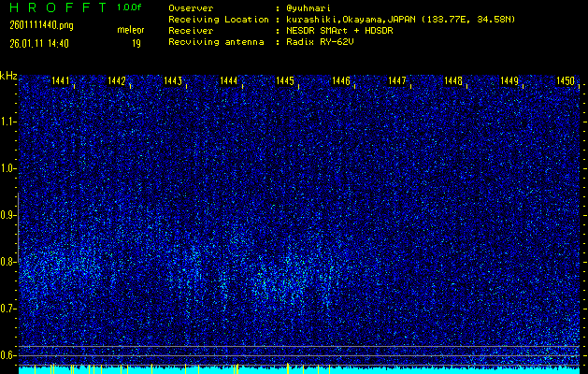This screenshot has height=374, width=588.
Task: Select the 1.0.0f version text
Action: [x=130, y=7]
